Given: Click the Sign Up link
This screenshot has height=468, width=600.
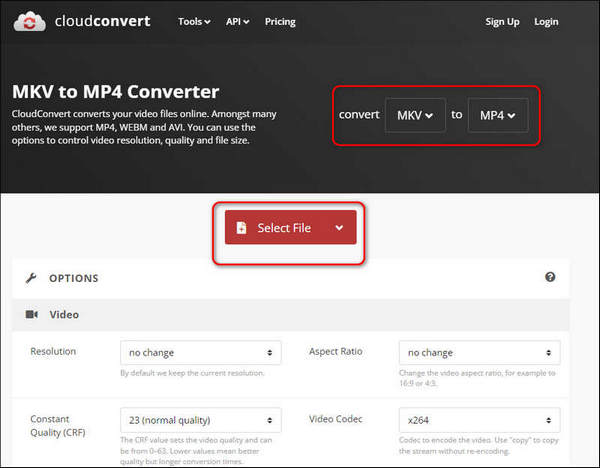Looking at the screenshot, I should [x=502, y=22].
